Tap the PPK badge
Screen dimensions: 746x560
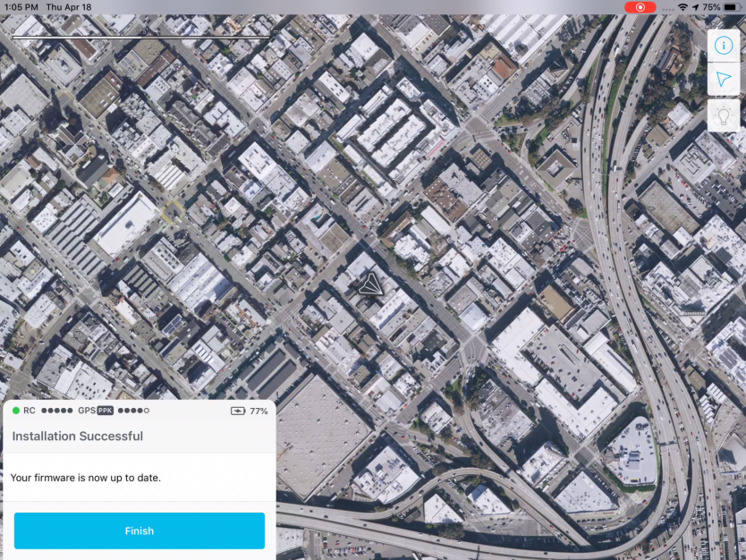[106, 410]
